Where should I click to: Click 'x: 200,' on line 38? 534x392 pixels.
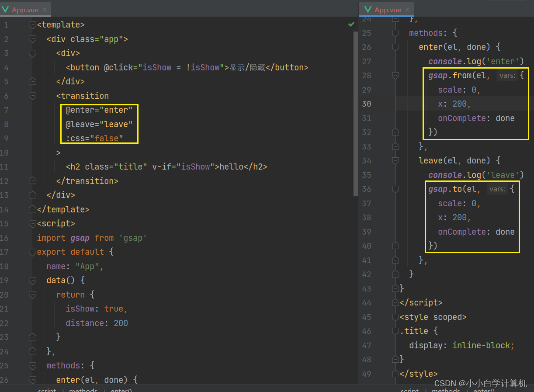(x=455, y=218)
